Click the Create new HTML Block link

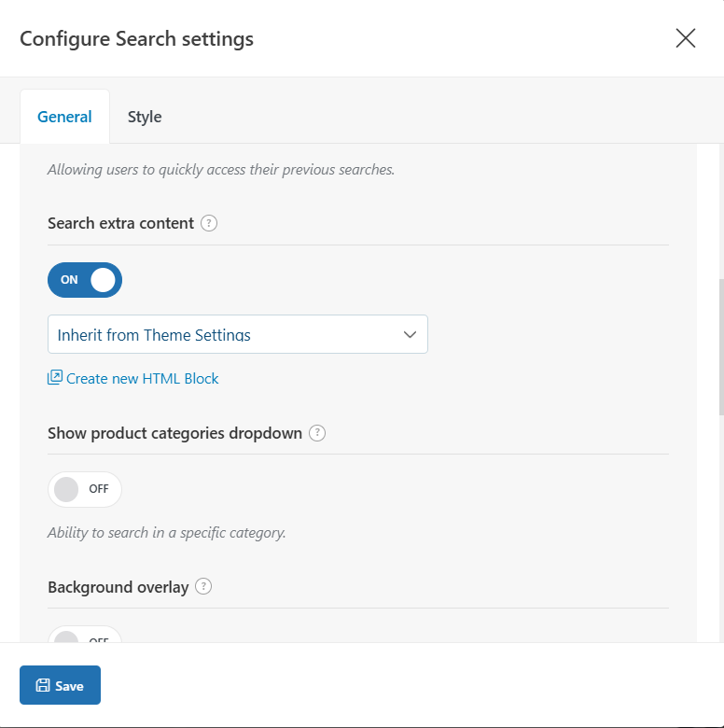pyautogui.click(x=143, y=378)
